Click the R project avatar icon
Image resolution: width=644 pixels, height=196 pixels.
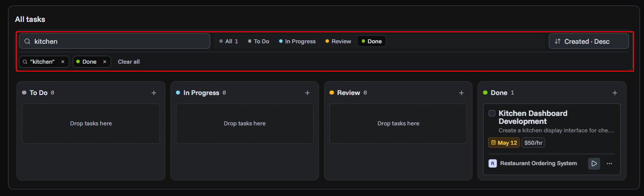pyautogui.click(x=492, y=163)
